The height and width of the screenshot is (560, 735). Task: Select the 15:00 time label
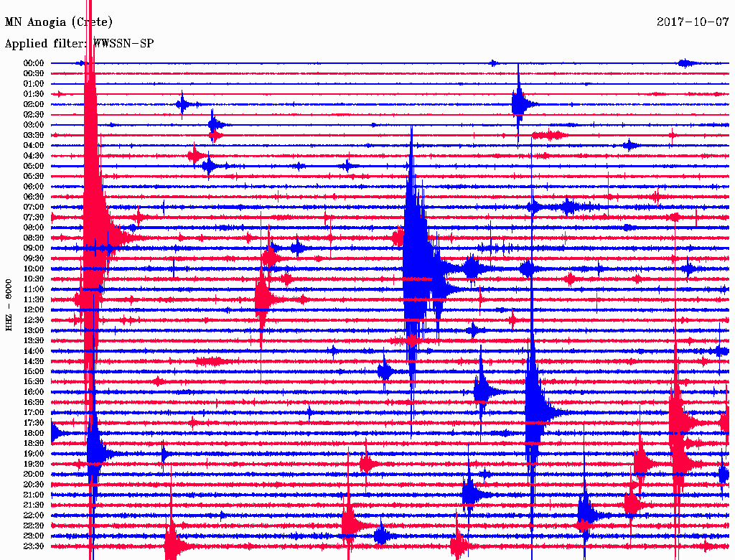point(34,372)
